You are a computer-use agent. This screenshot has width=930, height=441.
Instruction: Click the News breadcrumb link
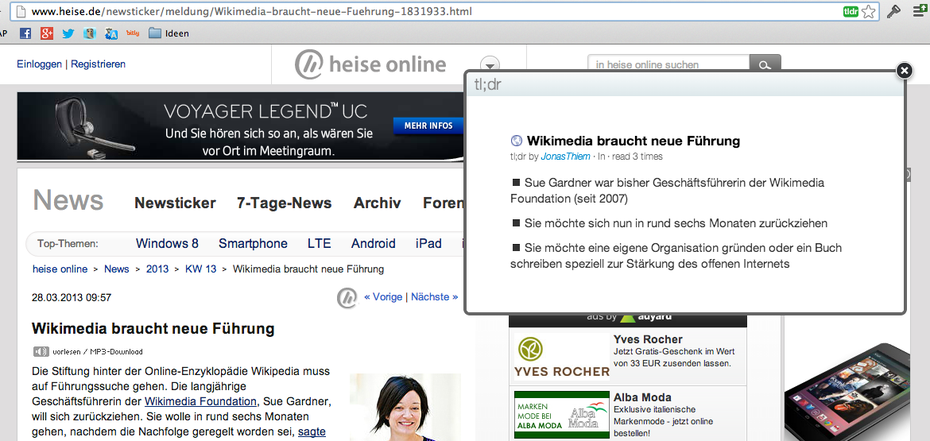116,269
